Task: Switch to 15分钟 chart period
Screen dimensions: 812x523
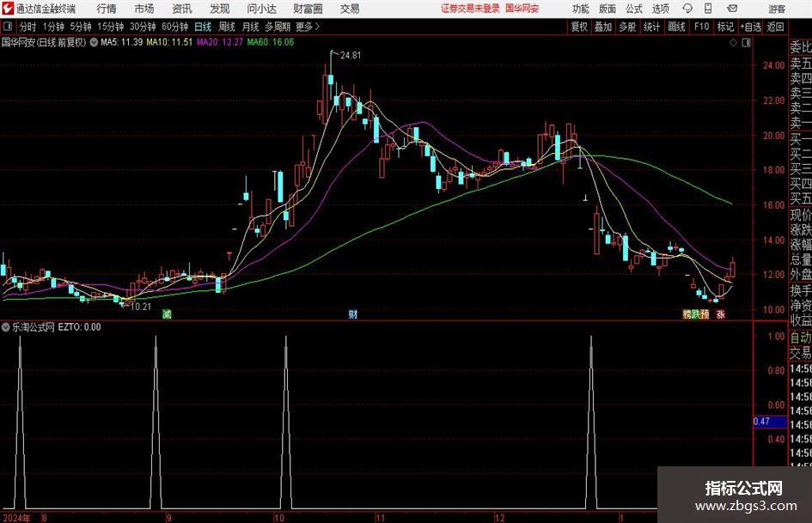Action: tap(110, 27)
